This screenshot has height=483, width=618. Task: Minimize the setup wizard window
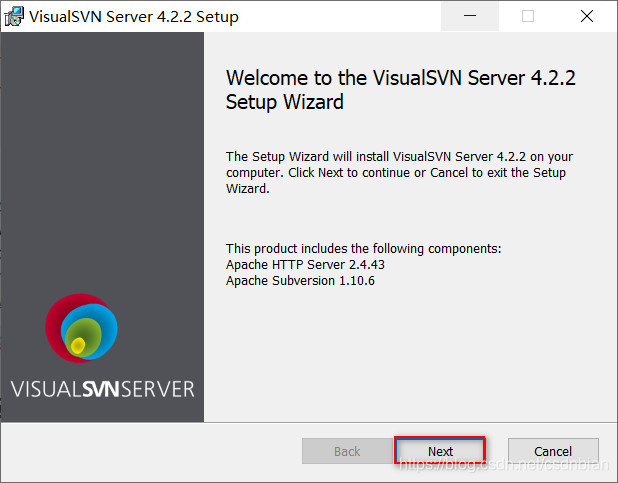[x=470, y=16]
